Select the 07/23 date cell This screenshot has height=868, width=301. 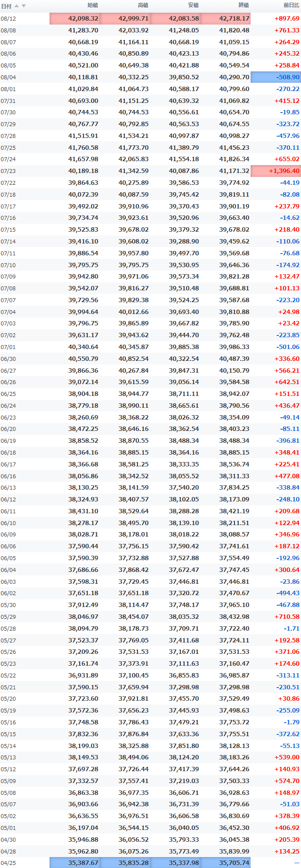pyautogui.click(x=8, y=171)
